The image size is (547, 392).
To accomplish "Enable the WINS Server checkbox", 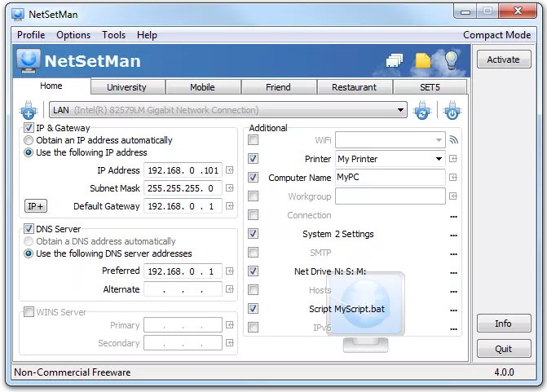I will (x=29, y=311).
